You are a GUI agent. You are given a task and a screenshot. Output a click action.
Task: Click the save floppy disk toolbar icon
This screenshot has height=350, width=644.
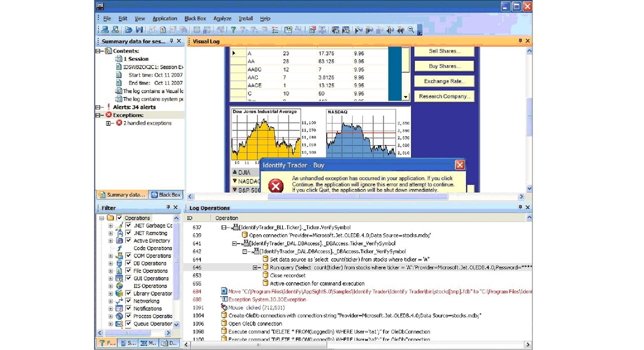(x=139, y=30)
